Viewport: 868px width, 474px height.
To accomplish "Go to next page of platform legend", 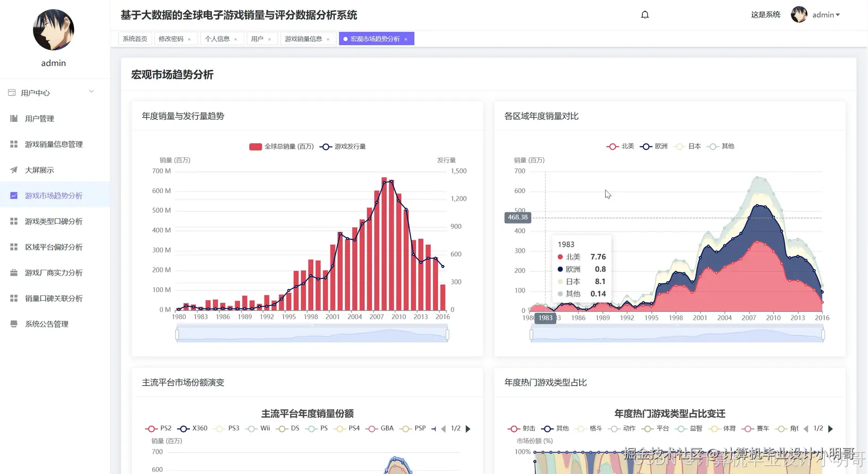I will point(468,429).
